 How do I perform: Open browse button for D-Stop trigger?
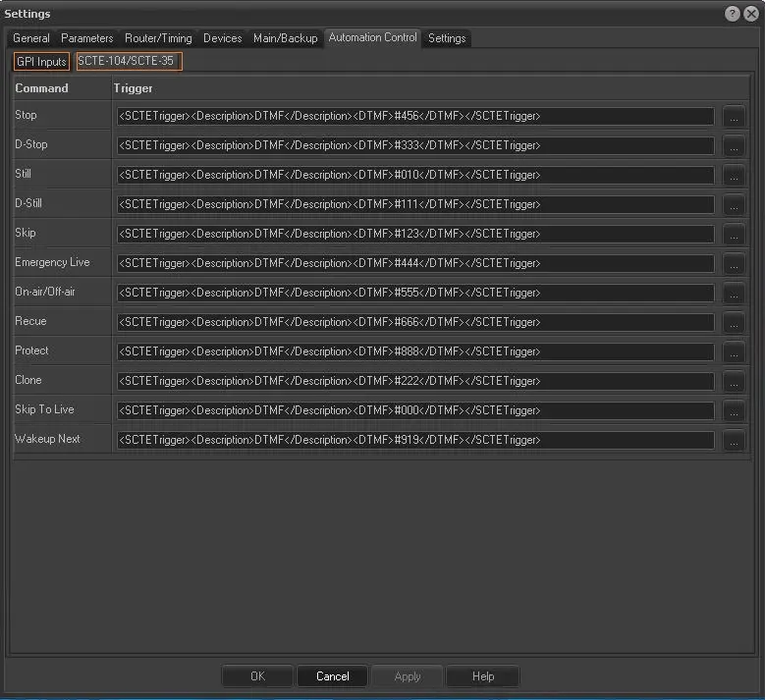pyautogui.click(x=734, y=146)
